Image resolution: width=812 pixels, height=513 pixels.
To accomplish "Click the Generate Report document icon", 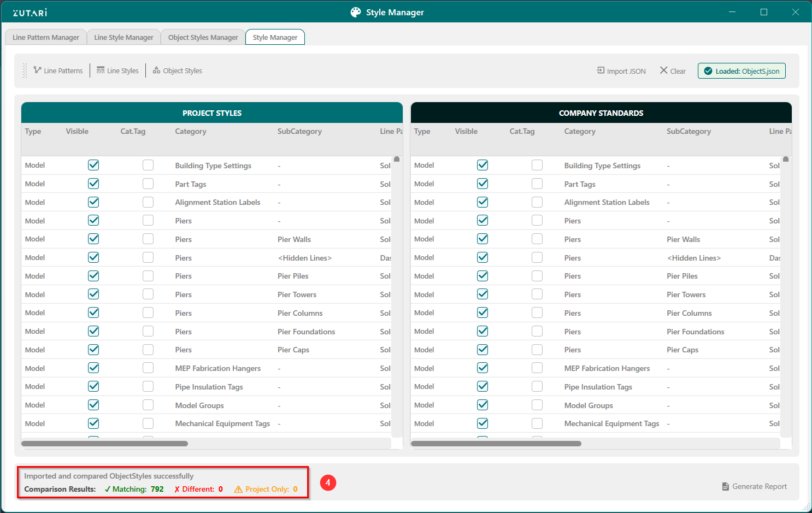I will 725,486.
